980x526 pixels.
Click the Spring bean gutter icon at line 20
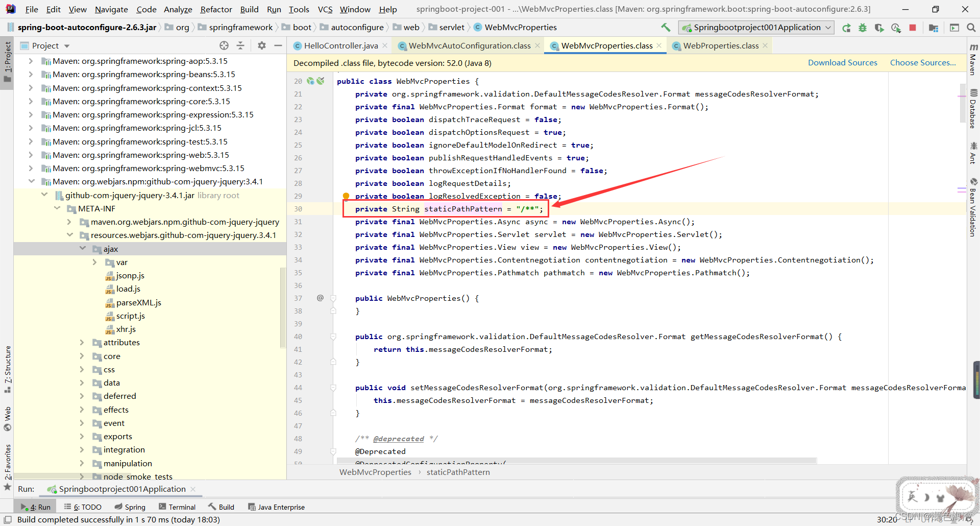click(x=310, y=81)
